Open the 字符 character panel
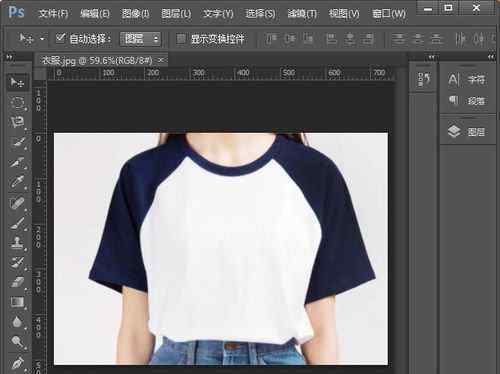Image resolution: width=500 pixels, height=374 pixels. [x=468, y=79]
